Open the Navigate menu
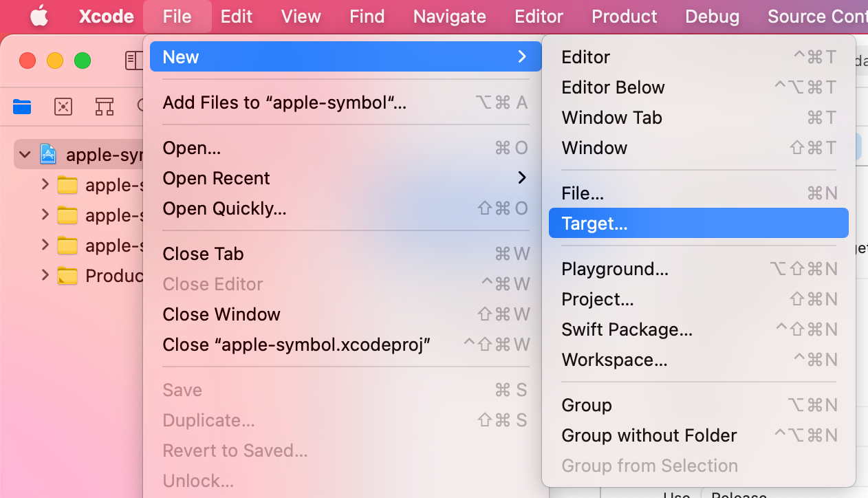Image resolution: width=868 pixels, height=498 pixels. point(450,17)
